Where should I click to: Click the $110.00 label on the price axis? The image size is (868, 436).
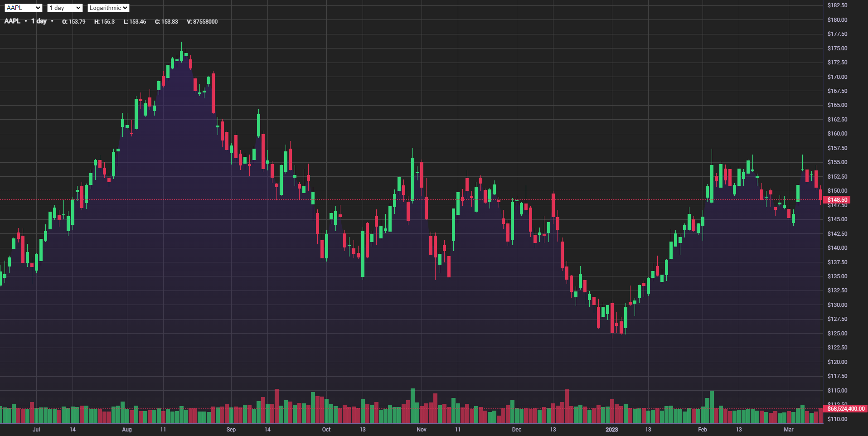coord(837,419)
